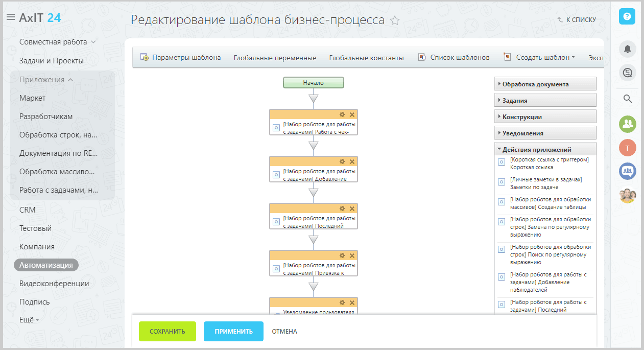
Task: Click the green 'Сохранить' button
Action: click(168, 331)
